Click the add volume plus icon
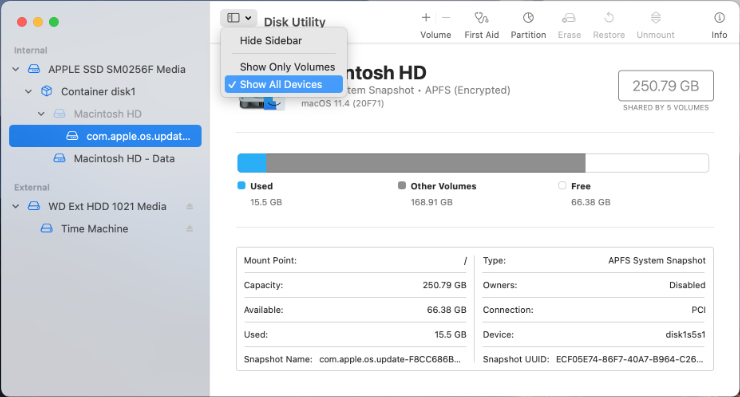Screen dimensions: 740x397 (426, 18)
